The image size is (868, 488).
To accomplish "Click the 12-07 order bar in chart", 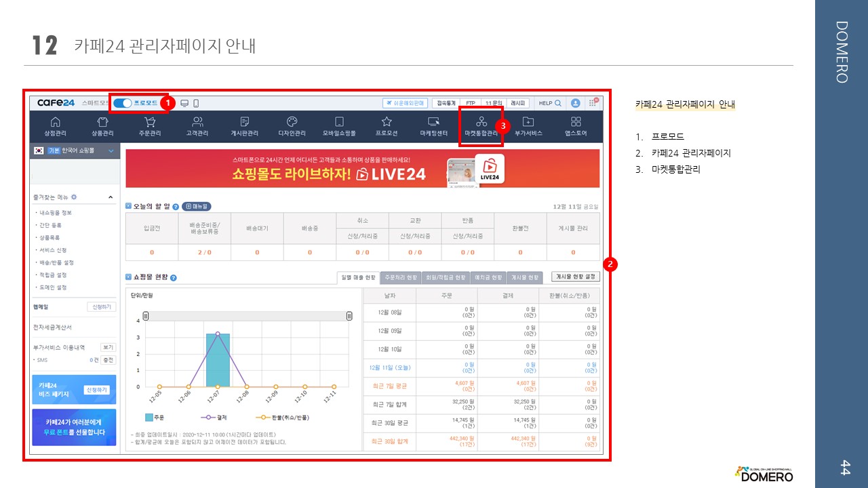I will (x=218, y=361).
